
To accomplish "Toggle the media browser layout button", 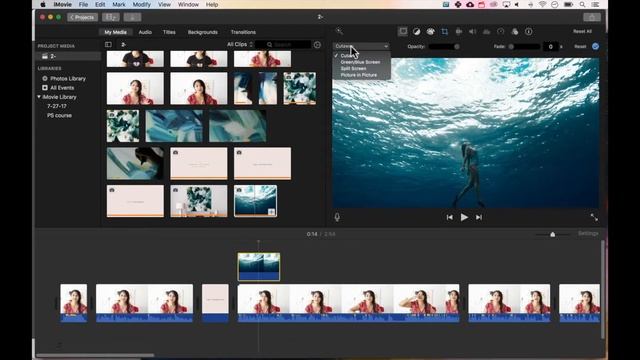I will [x=111, y=17].
